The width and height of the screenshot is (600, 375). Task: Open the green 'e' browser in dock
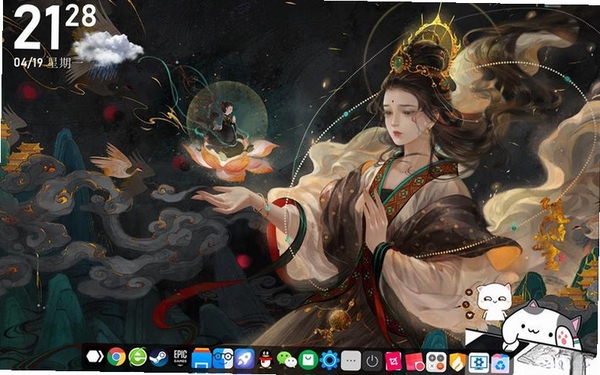click(x=137, y=357)
